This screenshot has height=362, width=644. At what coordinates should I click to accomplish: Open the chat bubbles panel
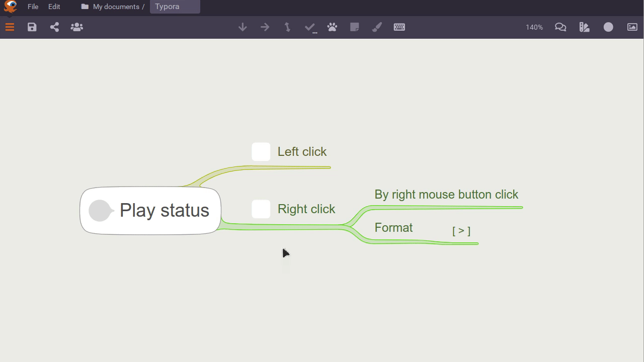pyautogui.click(x=560, y=27)
